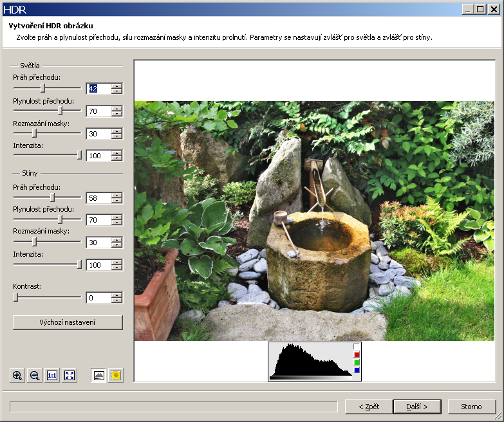The image size is (504, 422).
Task: Toggle the blue channel in histogram
Action: tap(357, 371)
